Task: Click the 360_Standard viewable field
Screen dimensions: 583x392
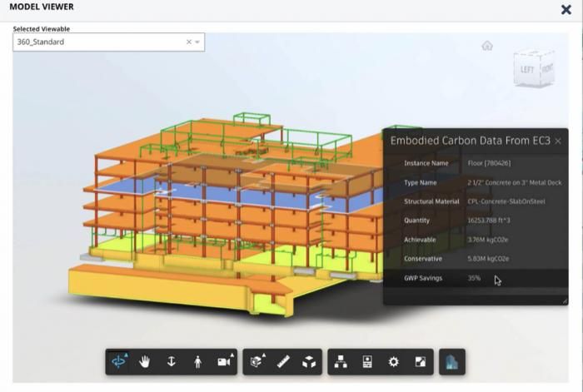Action: tap(108, 42)
